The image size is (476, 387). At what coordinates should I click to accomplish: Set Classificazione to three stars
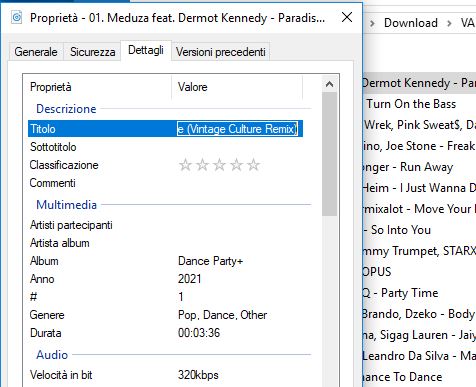219,165
